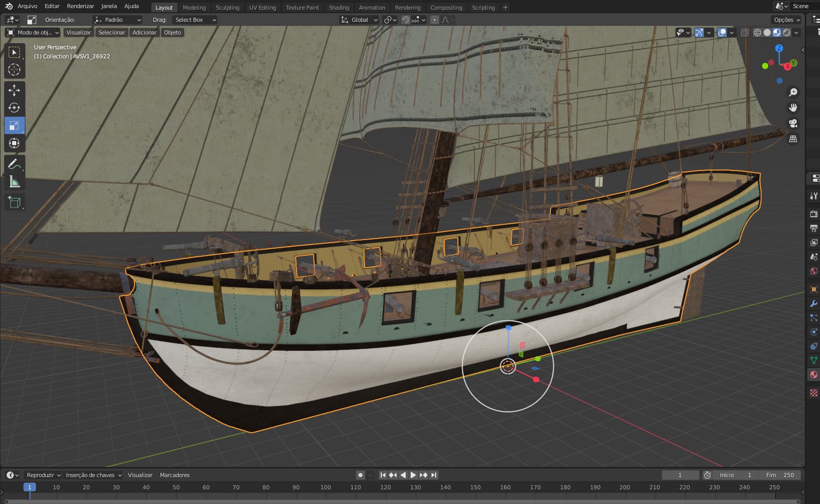Select the Annotate pencil tool

[14, 164]
